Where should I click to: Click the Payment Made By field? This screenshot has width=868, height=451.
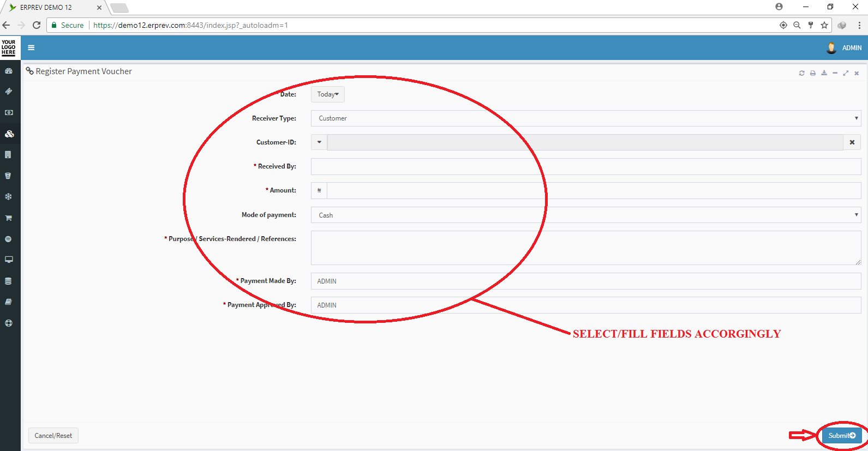point(586,281)
